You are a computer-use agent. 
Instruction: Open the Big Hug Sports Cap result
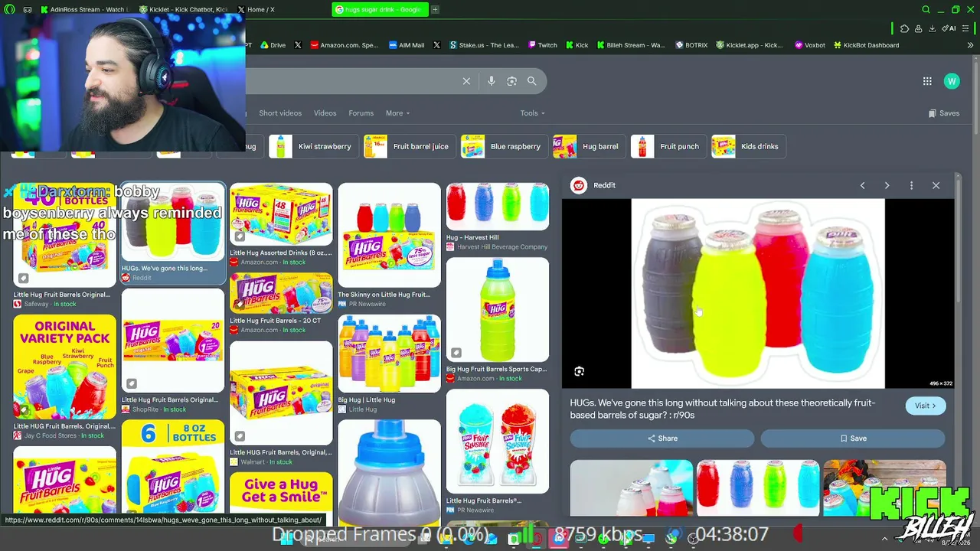pyautogui.click(x=498, y=310)
